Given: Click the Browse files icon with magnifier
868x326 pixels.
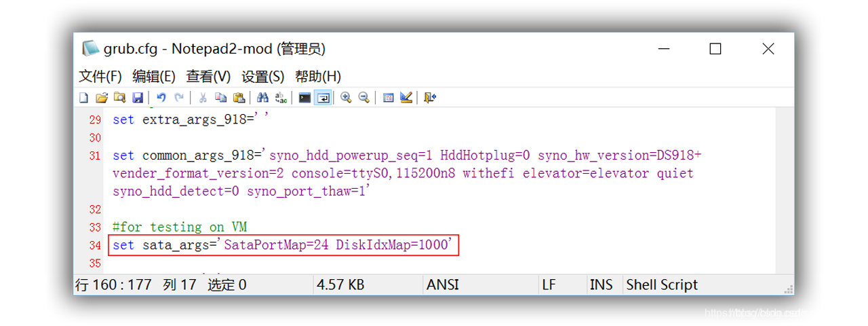Looking at the screenshot, I should 119,98.
